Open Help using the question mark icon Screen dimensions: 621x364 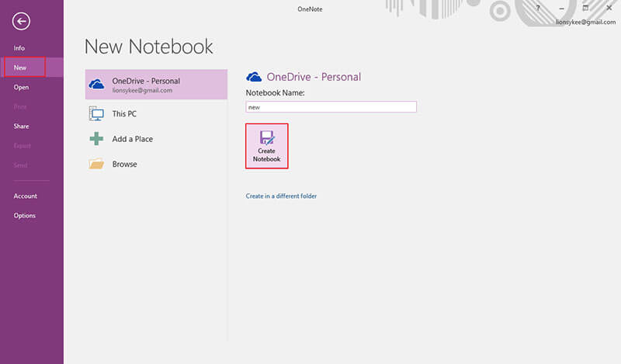(537, 7)
